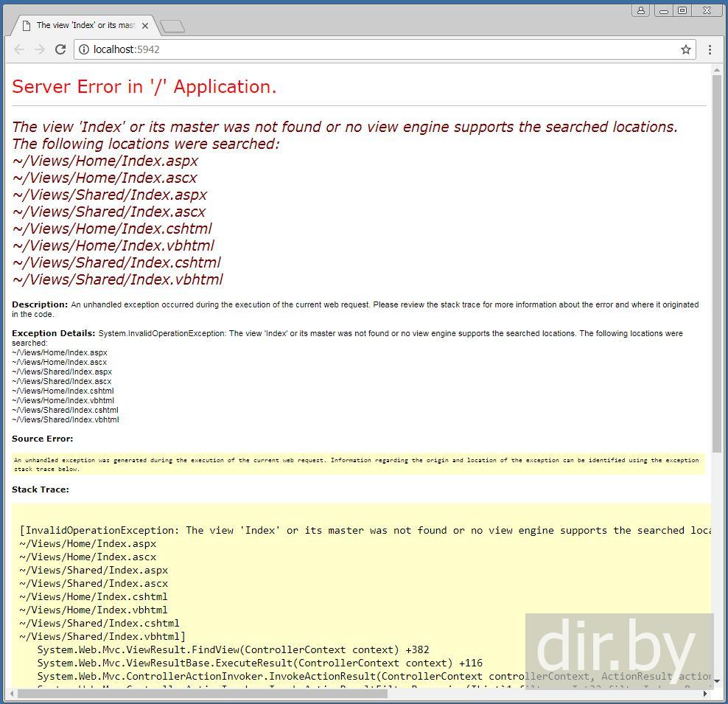728x704 pixels.
Task: Click the user profile icon in title bar
Action: coord(641,10)
